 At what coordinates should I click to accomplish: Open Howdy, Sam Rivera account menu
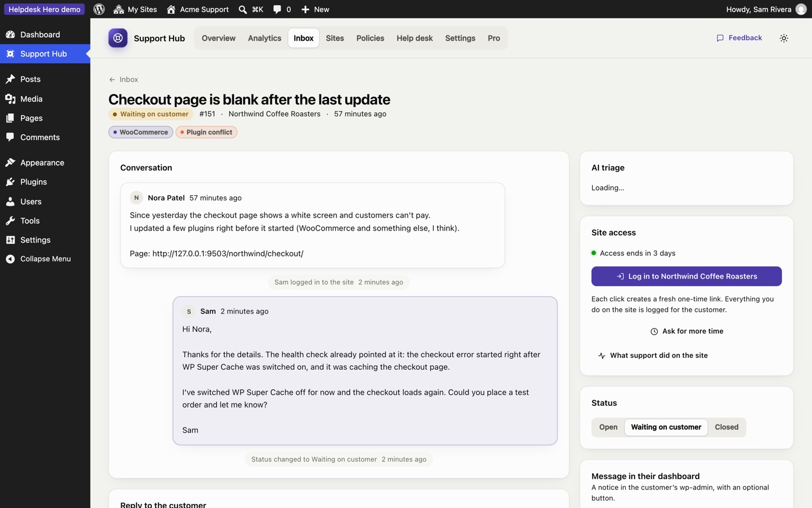pos(766,9)
